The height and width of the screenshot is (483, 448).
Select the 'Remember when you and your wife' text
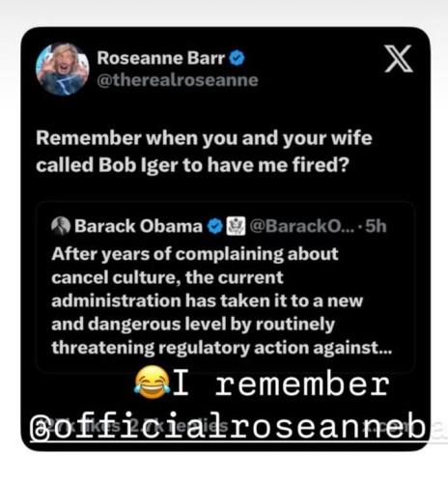[204, 138]
